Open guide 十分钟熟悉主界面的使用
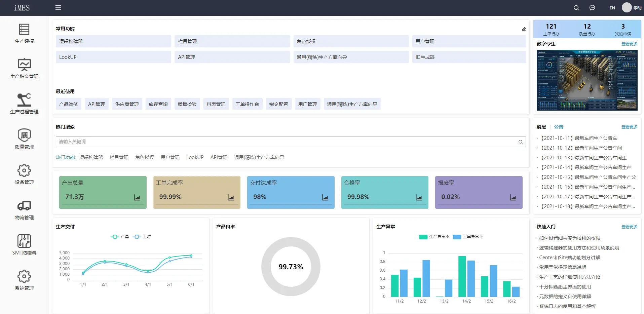 [565, 287]
